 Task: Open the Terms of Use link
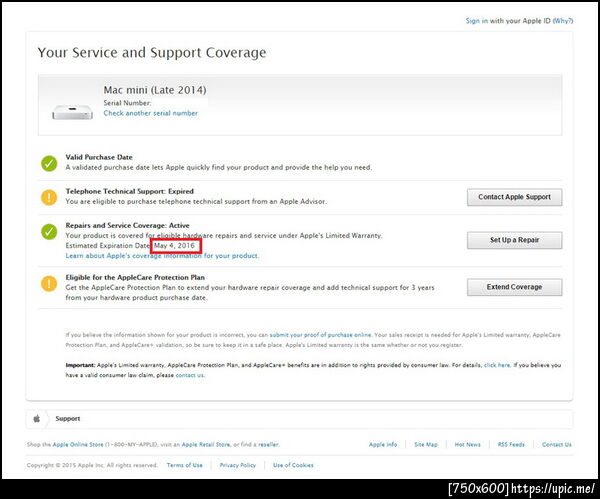click(x=184, y=465)
